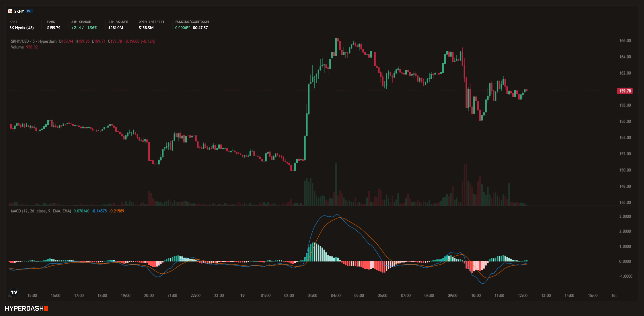Click the high value H159.95 in legend

pos(83,41)
